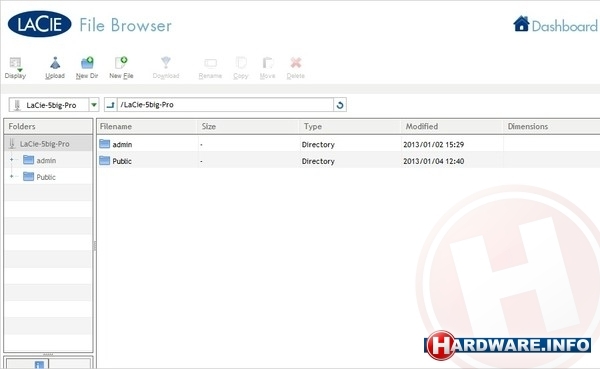The width and height of the screenshot is (600, 369).
Task: Select the LaCie-5big-Pro volume combo box
Action: coord(54,104)
